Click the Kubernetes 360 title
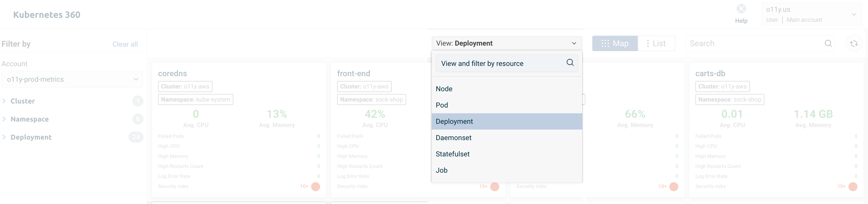 [x=46, y=15]
